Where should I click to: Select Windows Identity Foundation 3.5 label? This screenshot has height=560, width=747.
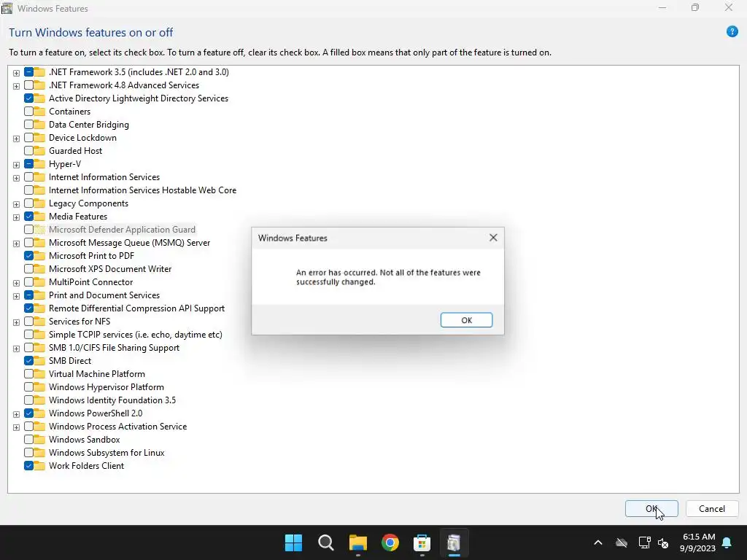[112, 400]
